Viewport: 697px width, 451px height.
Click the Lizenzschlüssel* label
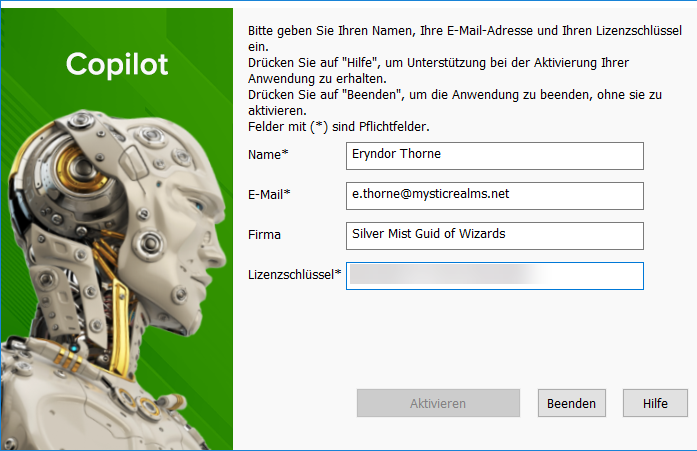click(x=294, y=274)
